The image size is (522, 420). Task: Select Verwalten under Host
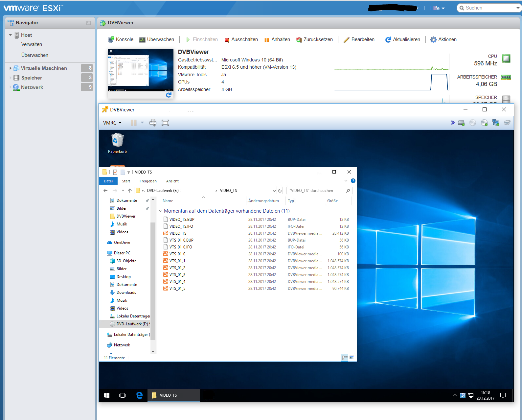32,44
